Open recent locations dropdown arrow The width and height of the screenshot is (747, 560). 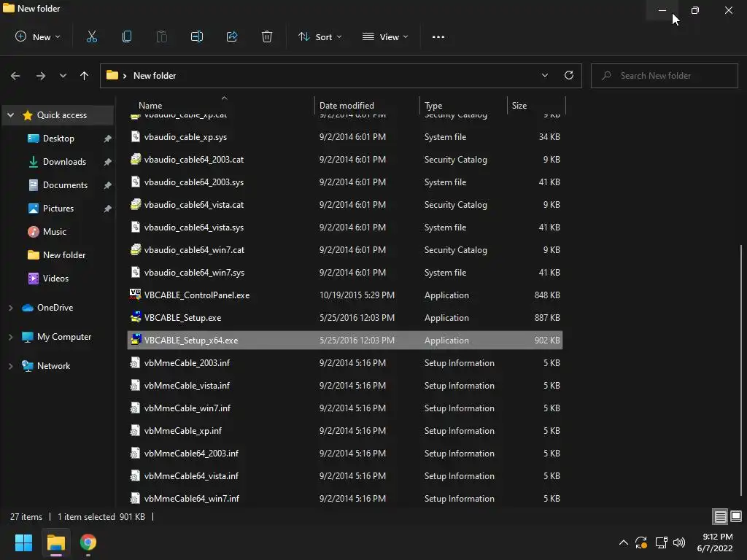pos(63,76)
